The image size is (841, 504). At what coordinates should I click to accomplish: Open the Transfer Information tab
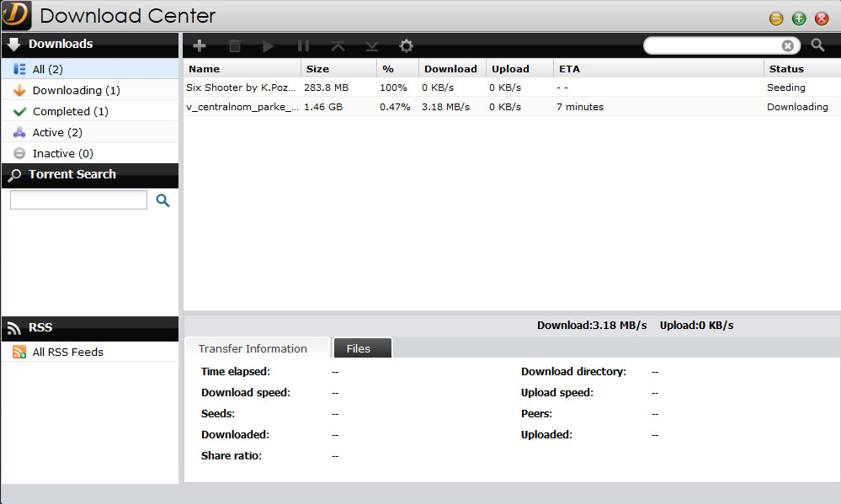click(253, 348)
